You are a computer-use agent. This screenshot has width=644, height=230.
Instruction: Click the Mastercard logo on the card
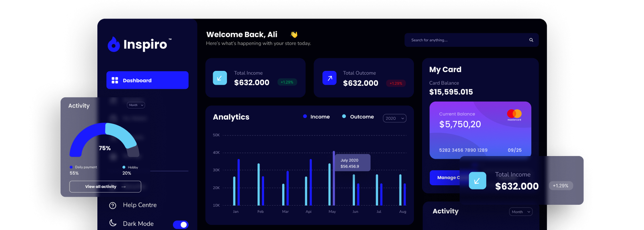pos(514,115)
